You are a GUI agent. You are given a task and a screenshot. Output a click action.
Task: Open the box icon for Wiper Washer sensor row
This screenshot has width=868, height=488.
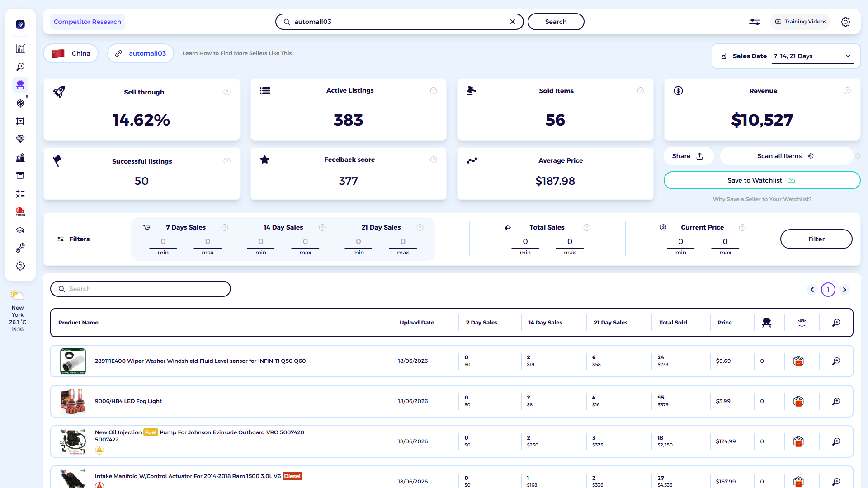(798, 361)
